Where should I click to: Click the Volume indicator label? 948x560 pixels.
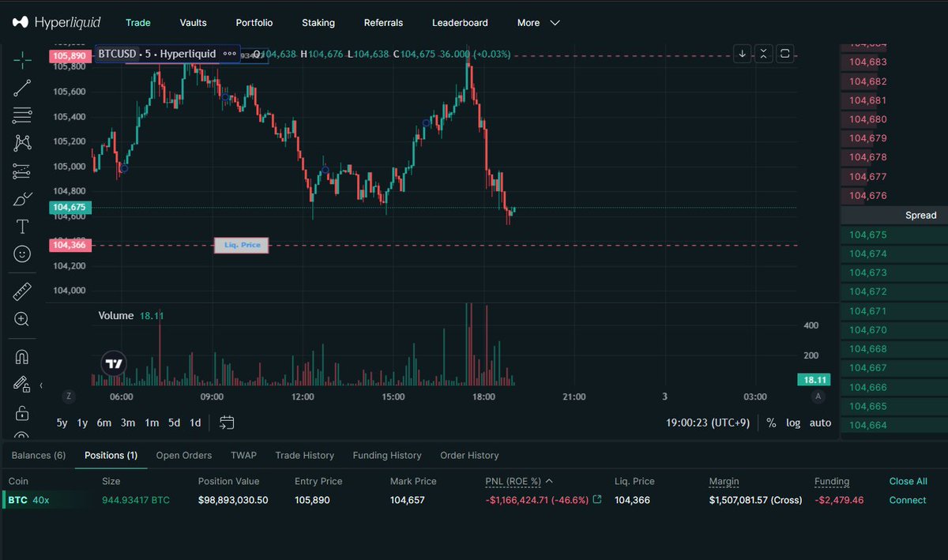116,315
